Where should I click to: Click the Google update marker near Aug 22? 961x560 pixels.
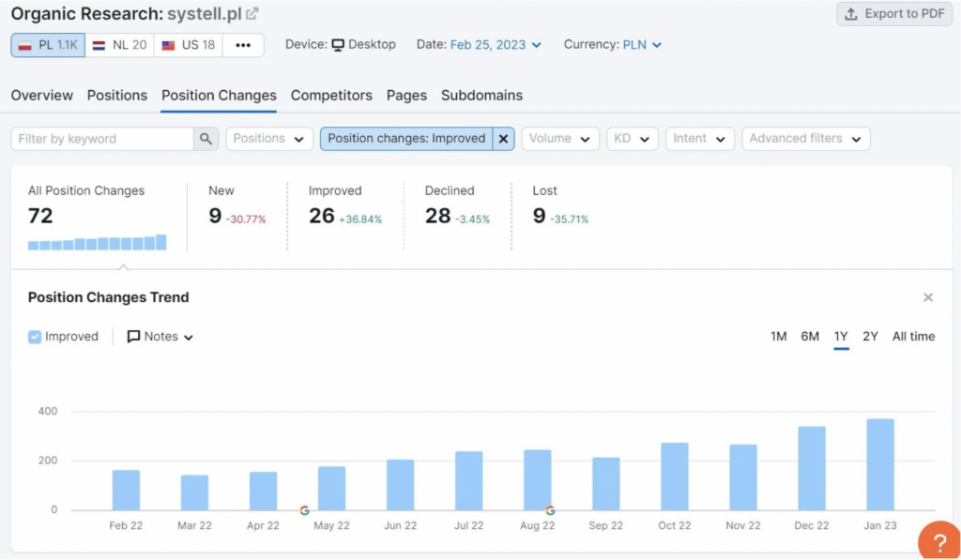[550, 510]
